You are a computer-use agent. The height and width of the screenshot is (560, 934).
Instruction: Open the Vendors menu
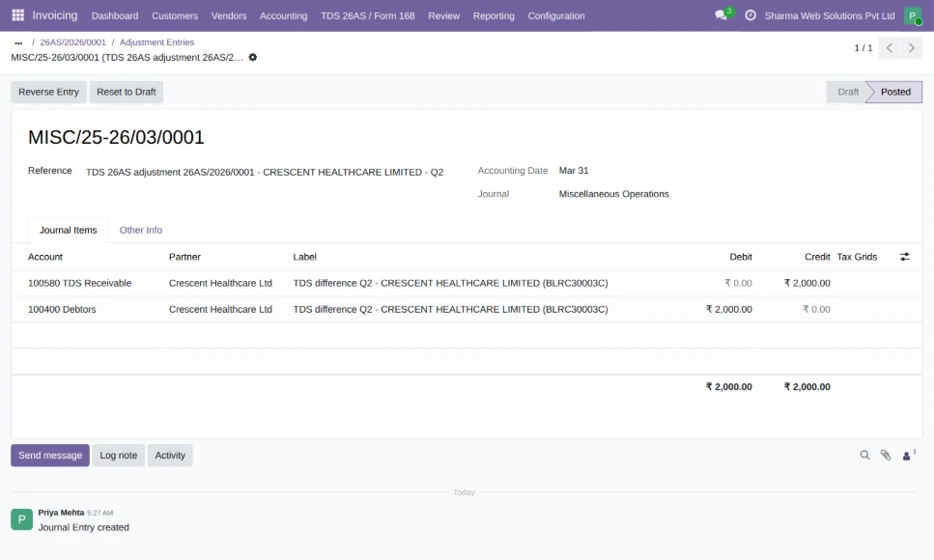229,16
